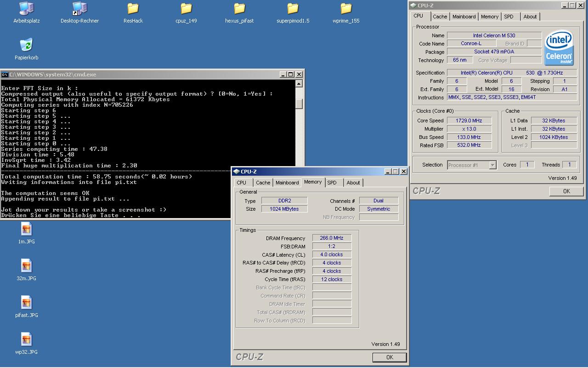Close the CPU-Z memory window
Image resolution: width=588 pixels, height=368 pixels.
[403, 172]
